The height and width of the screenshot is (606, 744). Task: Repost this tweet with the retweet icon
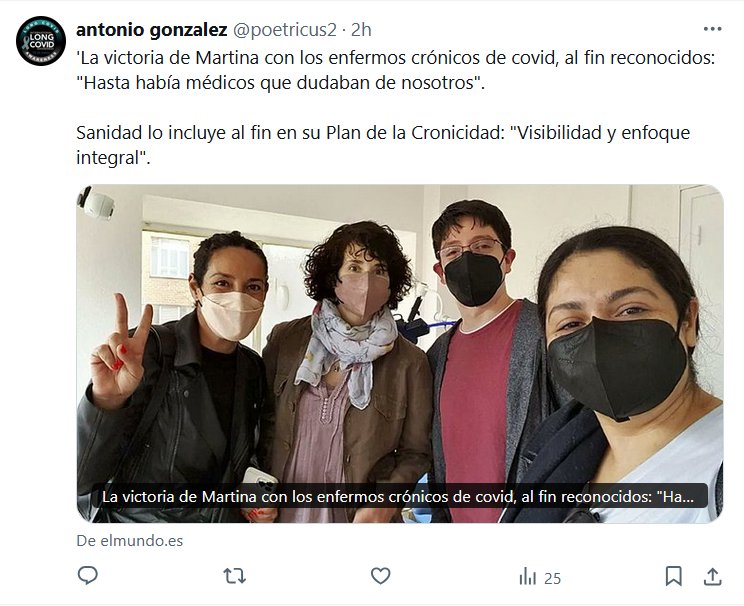click(234, 576)
